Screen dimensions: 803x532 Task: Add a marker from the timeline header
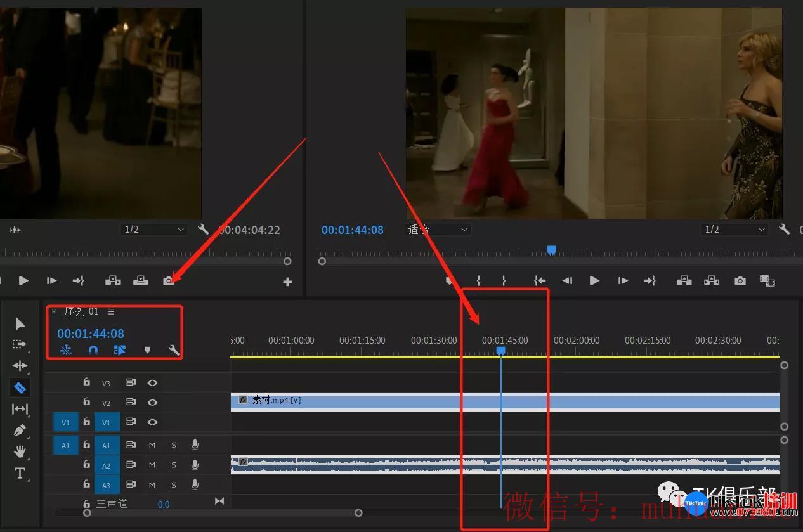[147, 350]
